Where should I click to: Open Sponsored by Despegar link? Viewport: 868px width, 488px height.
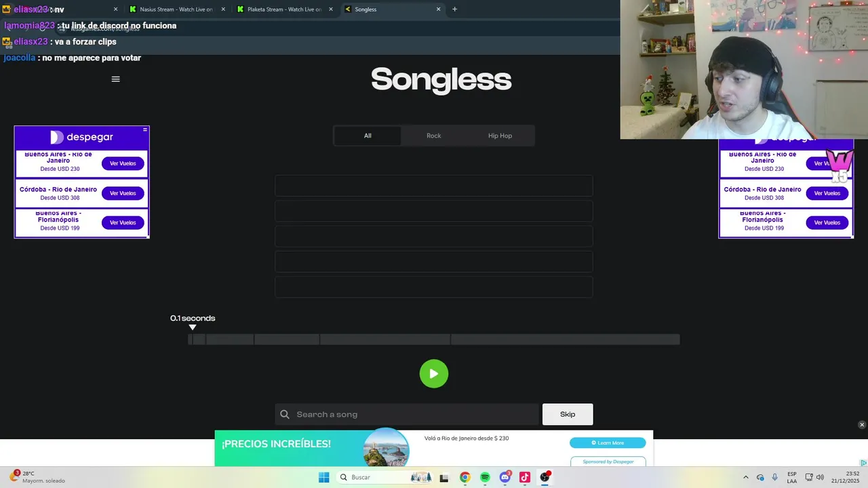(x=608, y=462)
